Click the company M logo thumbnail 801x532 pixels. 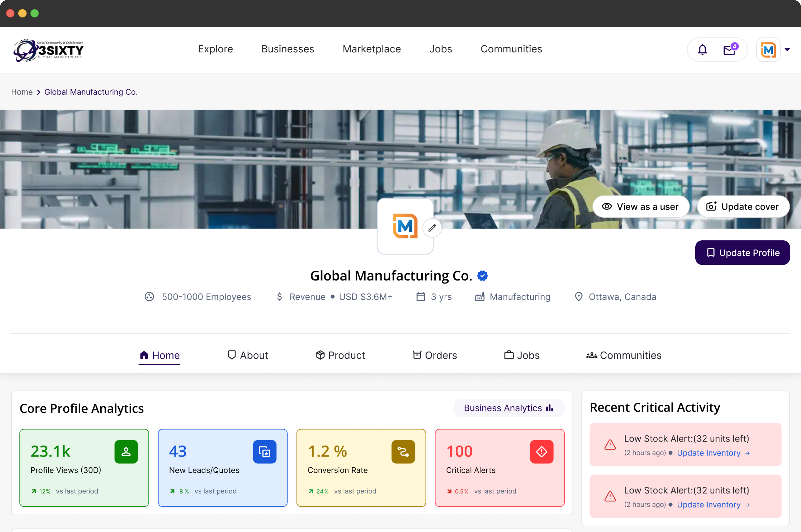pyautogui.click(x=405, y=226)
